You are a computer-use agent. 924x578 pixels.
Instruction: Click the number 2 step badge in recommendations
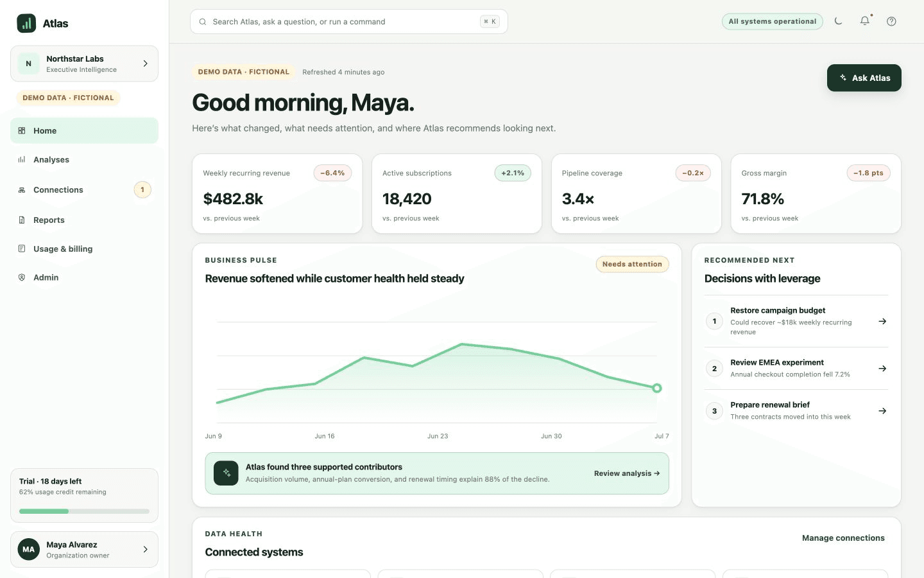[714, 369]
